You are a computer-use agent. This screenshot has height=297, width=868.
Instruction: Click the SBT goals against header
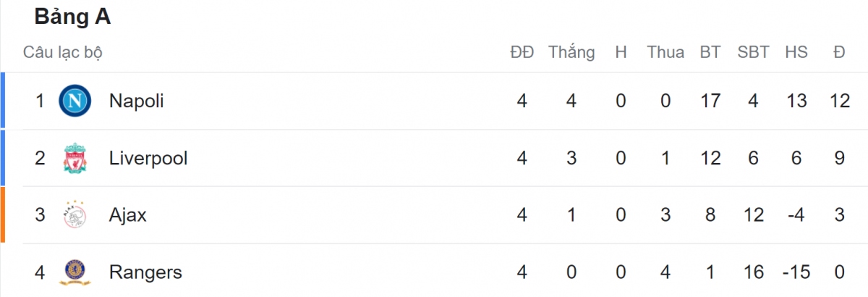pyautogui.click(x=753, y=52)
